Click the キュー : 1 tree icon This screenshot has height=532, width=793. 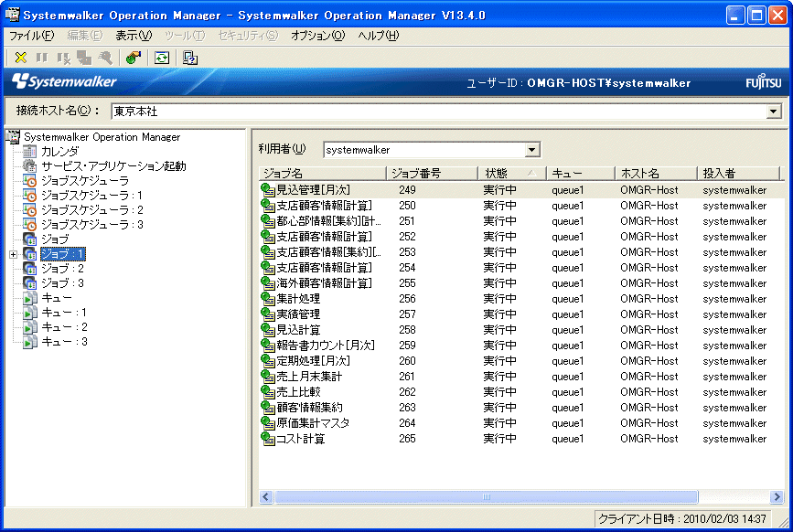30,313
